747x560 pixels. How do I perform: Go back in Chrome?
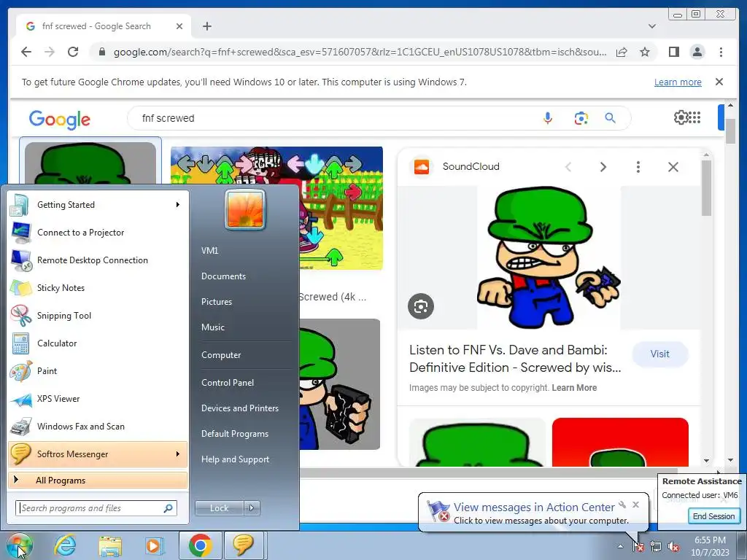coord(26,52)
